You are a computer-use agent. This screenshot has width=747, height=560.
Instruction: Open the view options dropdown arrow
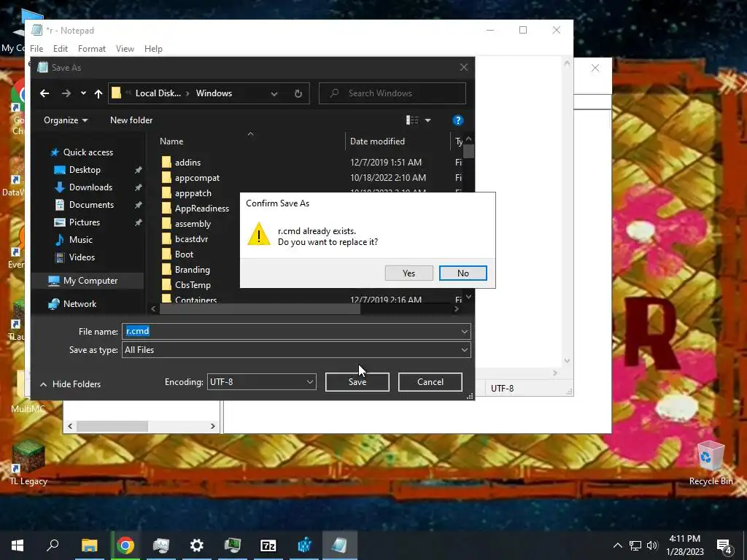(x=427, y=120)
